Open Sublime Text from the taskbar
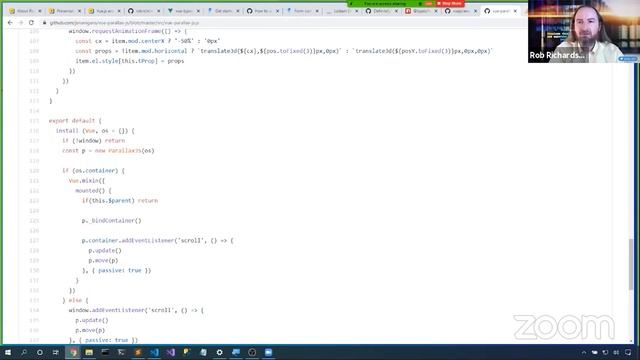The image size is (640, 360). [138, 352]
